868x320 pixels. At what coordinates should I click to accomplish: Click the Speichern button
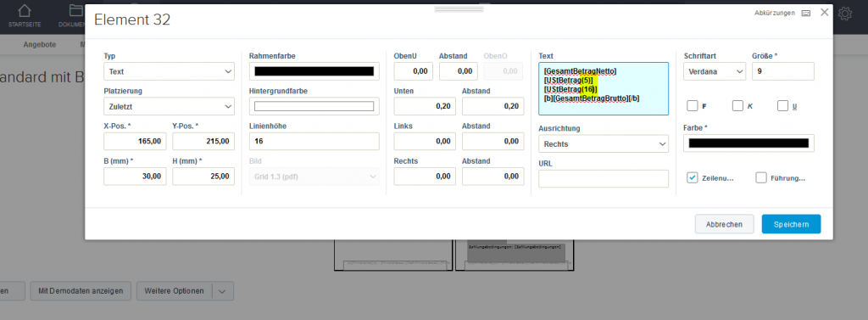791,225
